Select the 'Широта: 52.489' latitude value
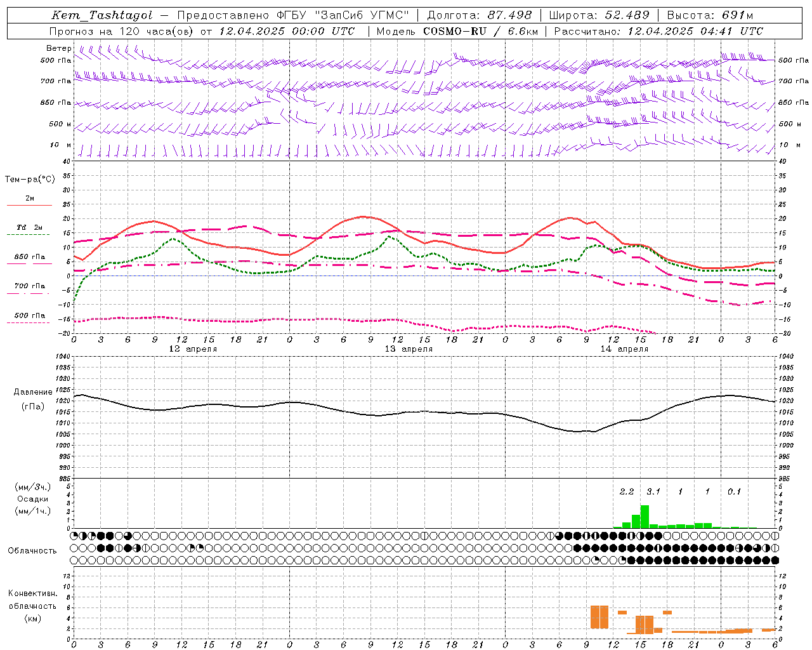The height and width of the screenshot is (650, 812). [599, 15]
